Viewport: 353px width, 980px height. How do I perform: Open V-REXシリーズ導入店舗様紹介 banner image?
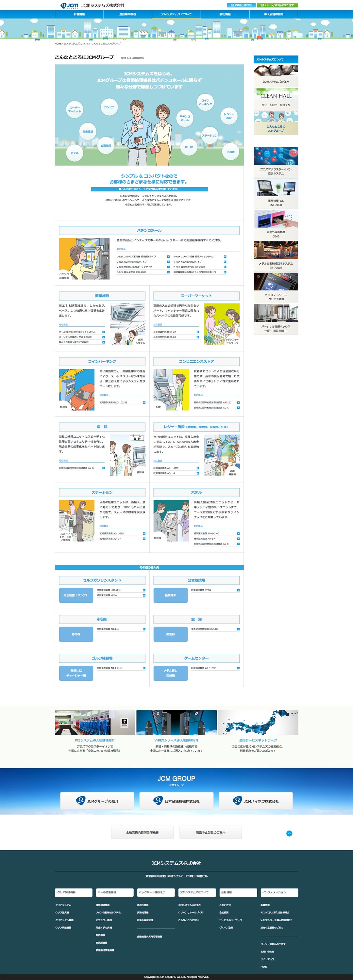(x=176, y=723)
